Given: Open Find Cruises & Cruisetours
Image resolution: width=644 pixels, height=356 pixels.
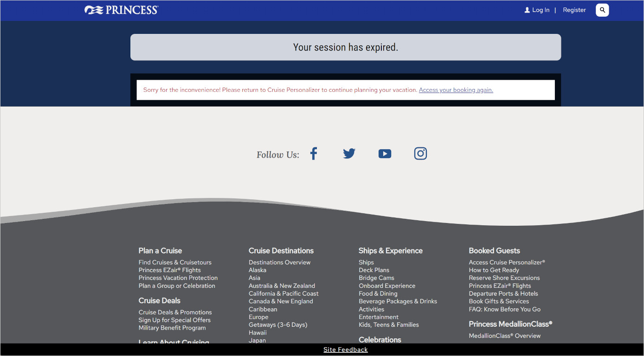Looking at the screenshot, I should point(175,262).
